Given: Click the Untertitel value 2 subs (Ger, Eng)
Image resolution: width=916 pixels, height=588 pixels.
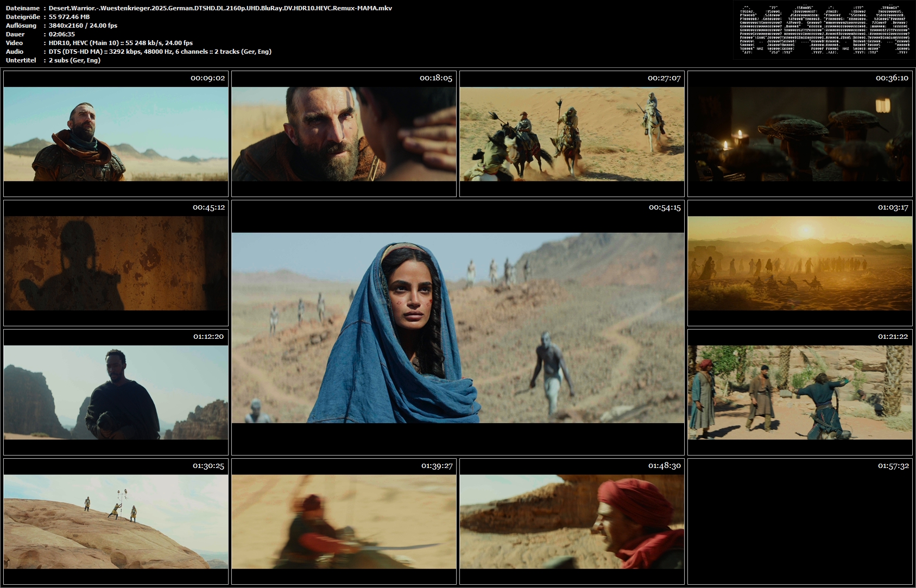Looking at the screenshot, I should coord(74,60).
